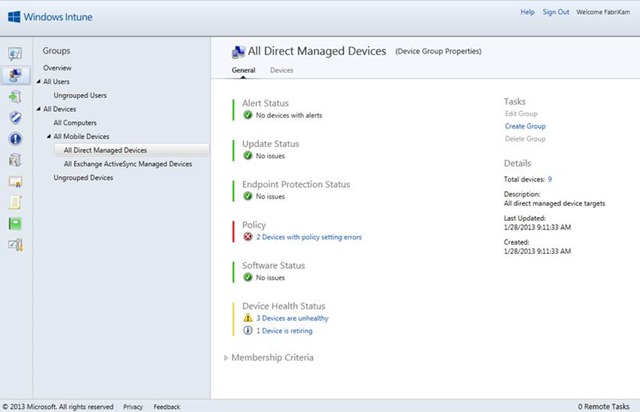
Task: Click Sign Out in the header
Action: tap(556, 12)
